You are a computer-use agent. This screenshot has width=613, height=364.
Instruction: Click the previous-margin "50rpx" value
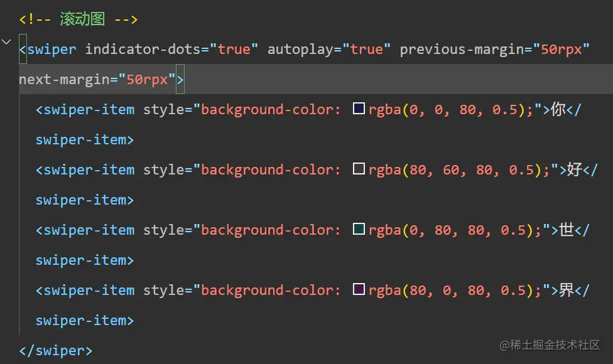(x=561, y=49)
